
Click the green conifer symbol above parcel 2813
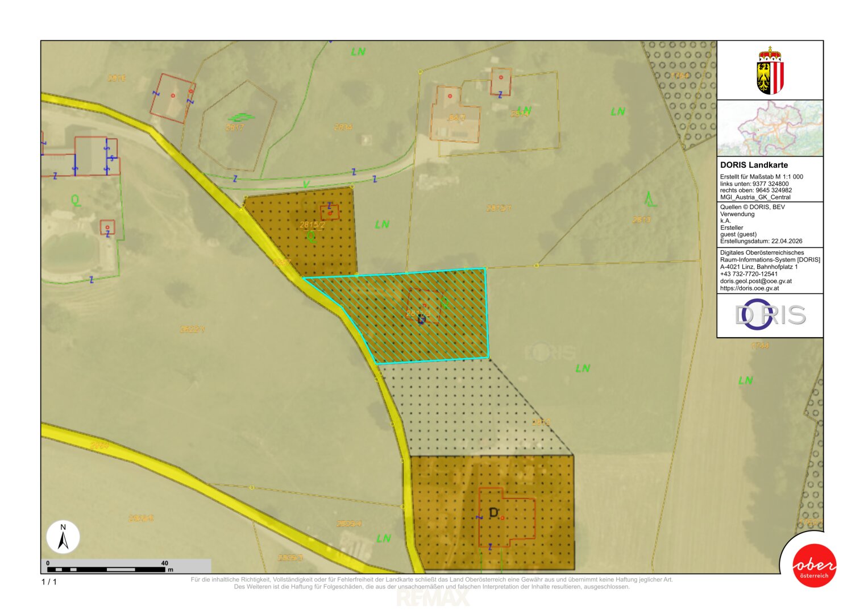click(650, 199)
